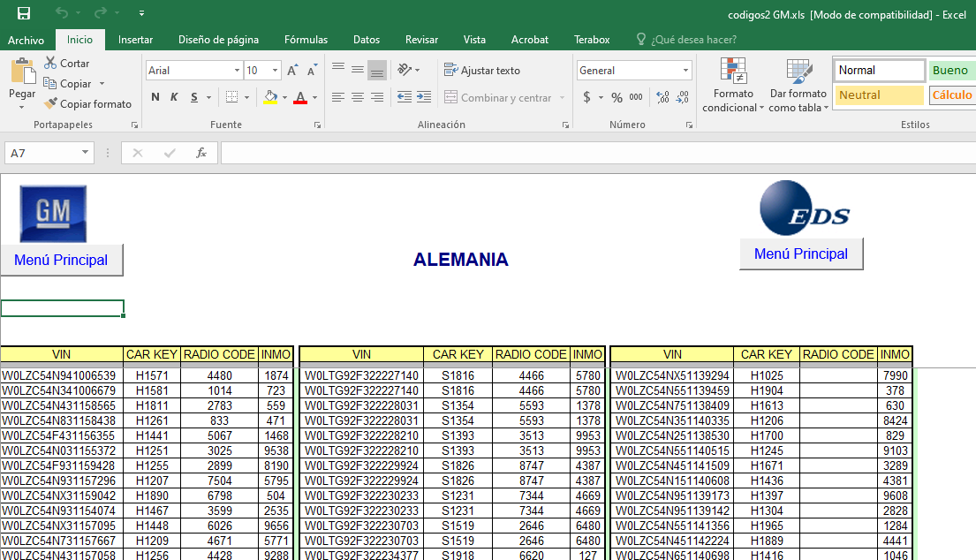This screenshot has width=976, height=560.
Task: Click the percent style icon
Action: (x=617, y=98)
